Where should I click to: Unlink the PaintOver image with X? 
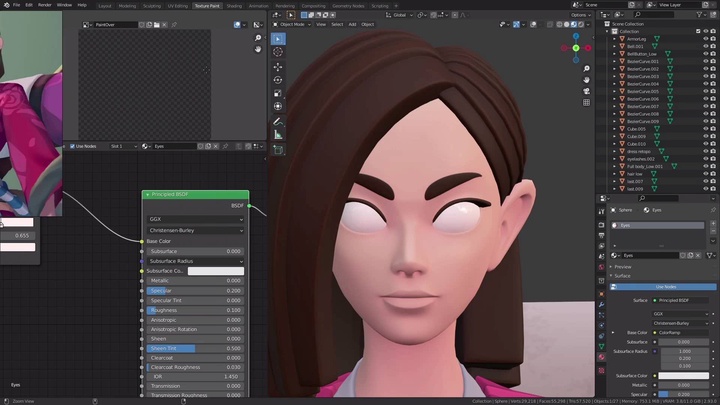click(x=164, y=25)
